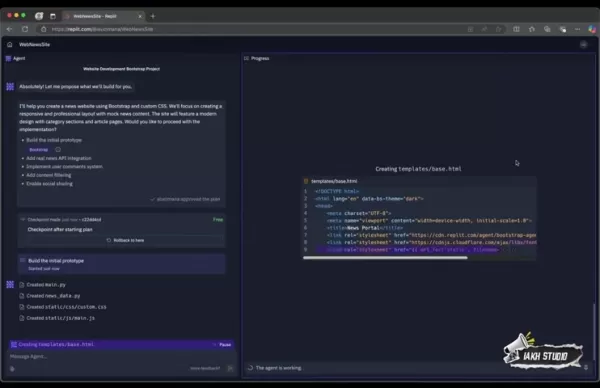Click Implement user comments system item
This screenshot has height=388, width=600.
tap(64, 167)
